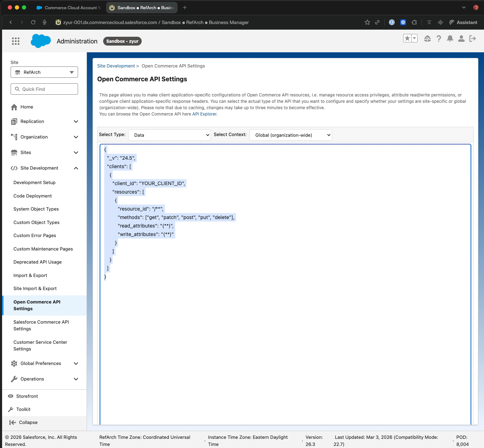Click the audio waveform icon
The width and height of the screenshot is (484, 448).
click(441, 22)
